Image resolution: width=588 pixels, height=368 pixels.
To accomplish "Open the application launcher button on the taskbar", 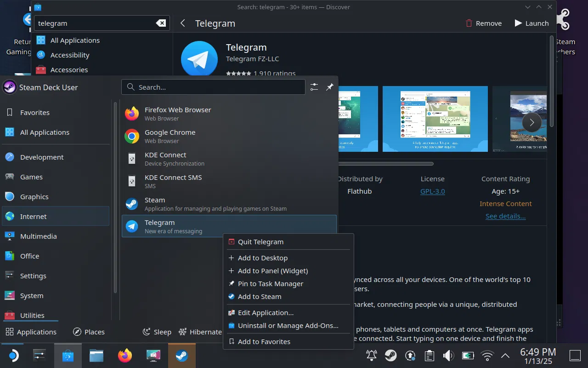I will 13,356.
